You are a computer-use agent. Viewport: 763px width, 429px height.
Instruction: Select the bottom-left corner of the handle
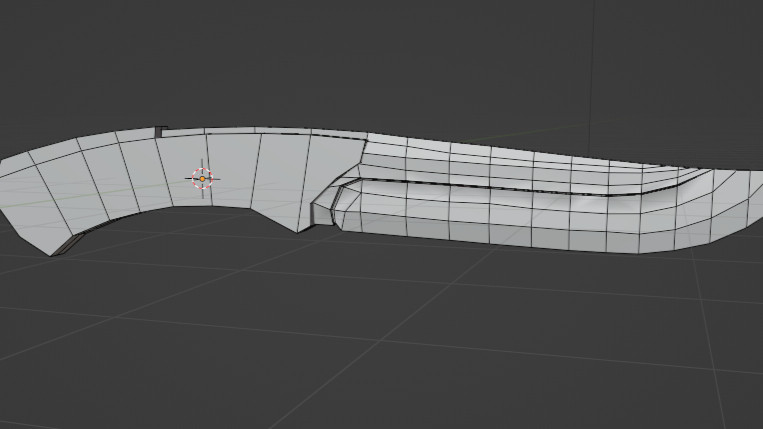51,254
